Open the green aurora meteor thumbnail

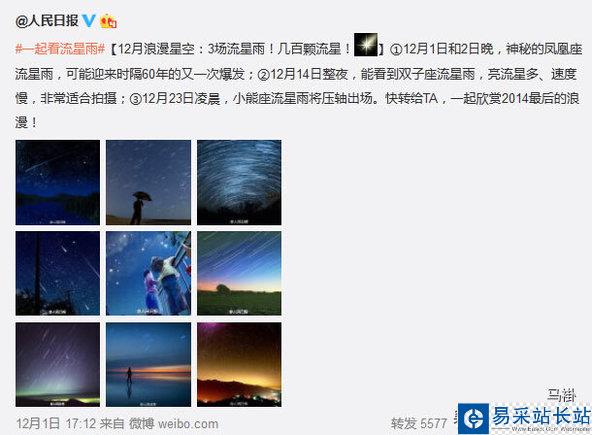pos(58,364)
